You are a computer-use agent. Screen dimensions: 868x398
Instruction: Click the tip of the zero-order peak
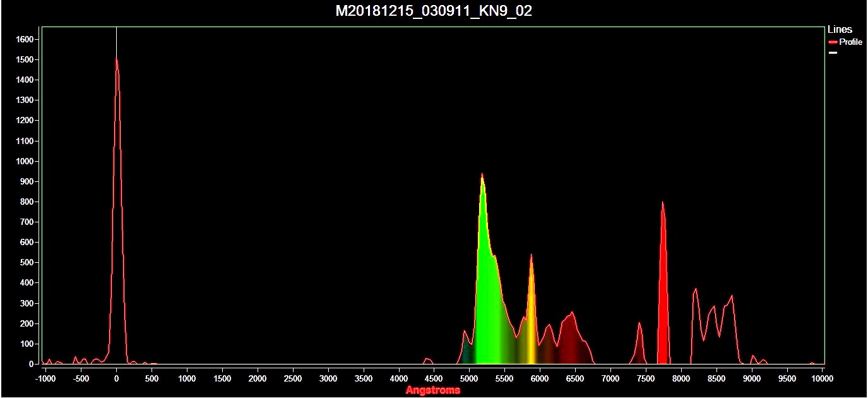[116, 60]
